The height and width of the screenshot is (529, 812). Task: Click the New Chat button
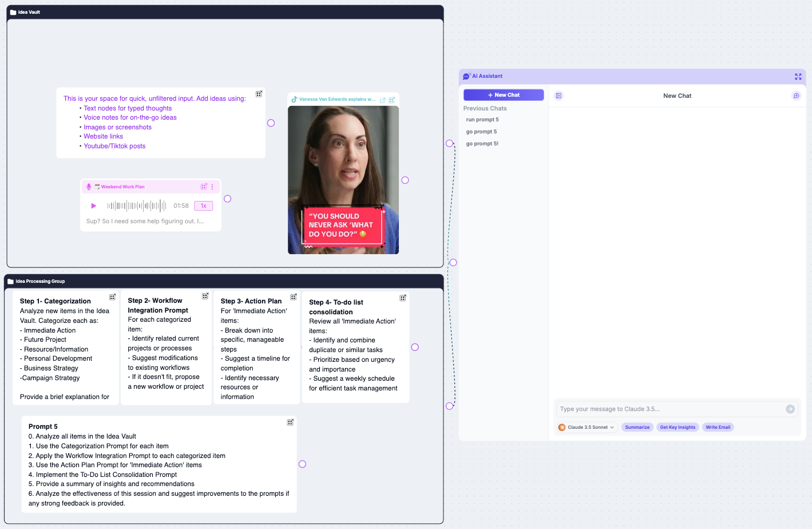coord(504,95)
